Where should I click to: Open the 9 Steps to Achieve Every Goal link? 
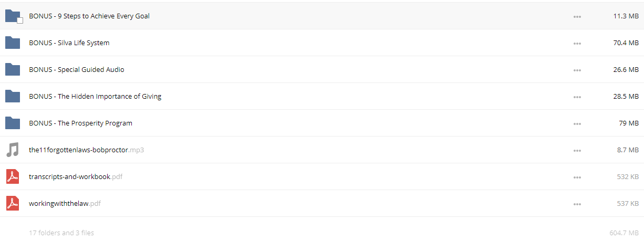click(89, 16)
